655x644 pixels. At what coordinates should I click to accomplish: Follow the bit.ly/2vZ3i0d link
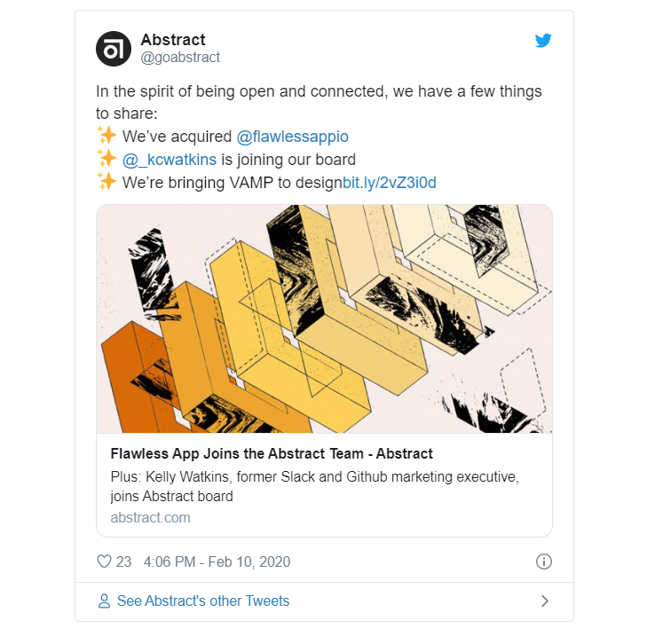point(390,183)
